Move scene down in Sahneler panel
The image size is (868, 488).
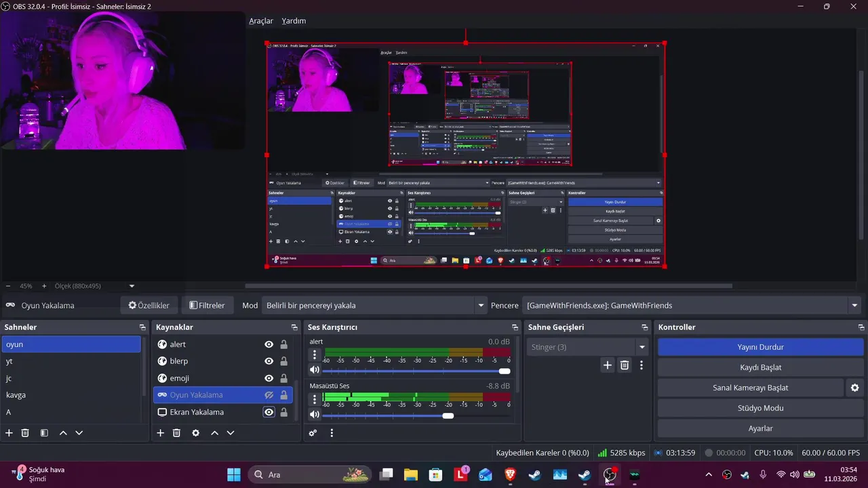click(79, 432)
